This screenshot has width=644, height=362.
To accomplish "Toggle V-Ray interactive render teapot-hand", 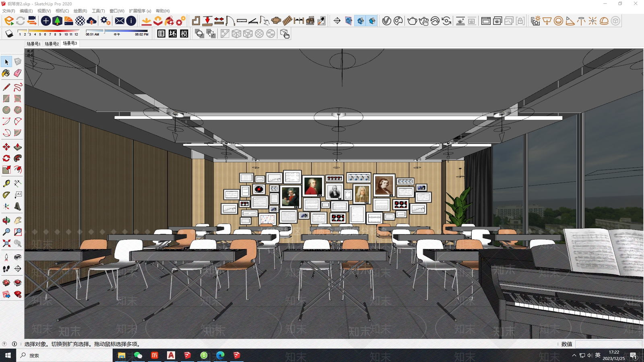I will (423, 21).
